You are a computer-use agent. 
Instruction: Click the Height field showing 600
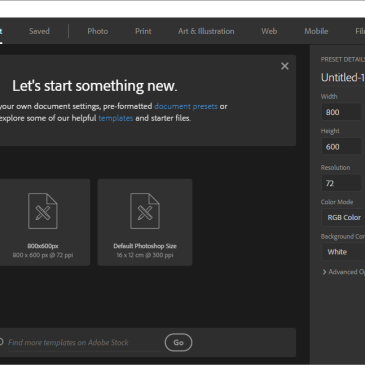[341, 147]
